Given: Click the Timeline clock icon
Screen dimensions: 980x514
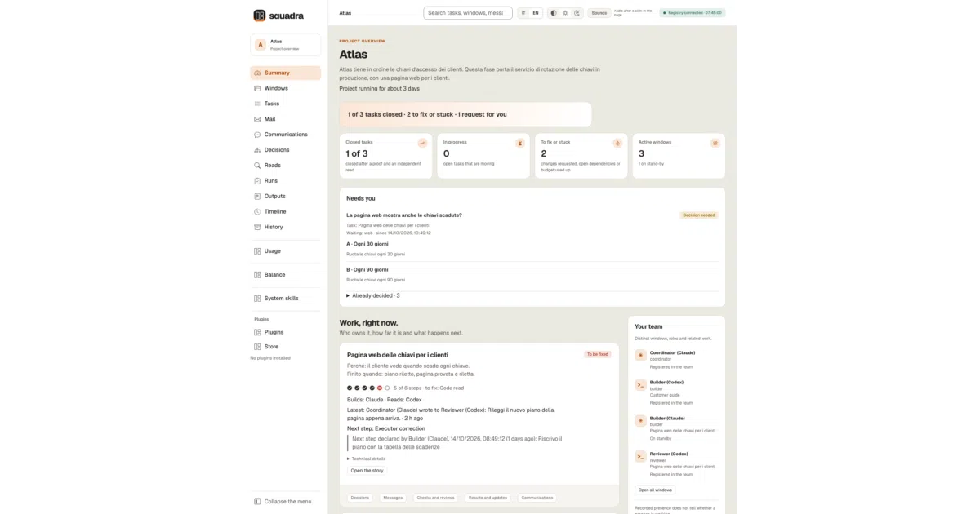Looking at the screenshot, I should click(x=257, y=212).
